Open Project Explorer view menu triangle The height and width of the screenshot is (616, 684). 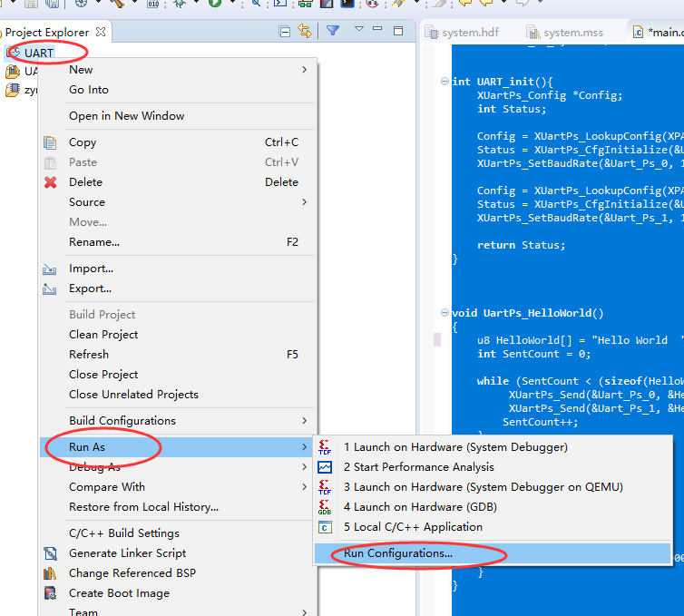(358, 29)
